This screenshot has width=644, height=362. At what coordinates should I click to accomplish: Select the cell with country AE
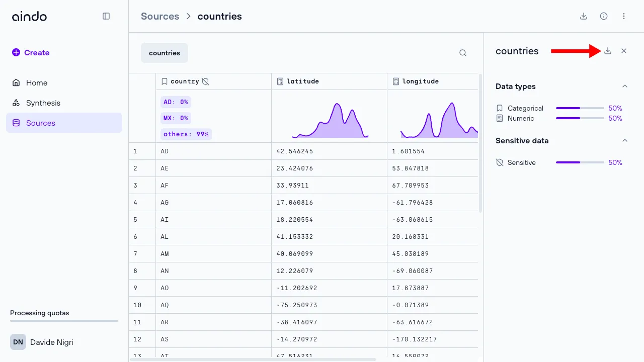point(213,168)
